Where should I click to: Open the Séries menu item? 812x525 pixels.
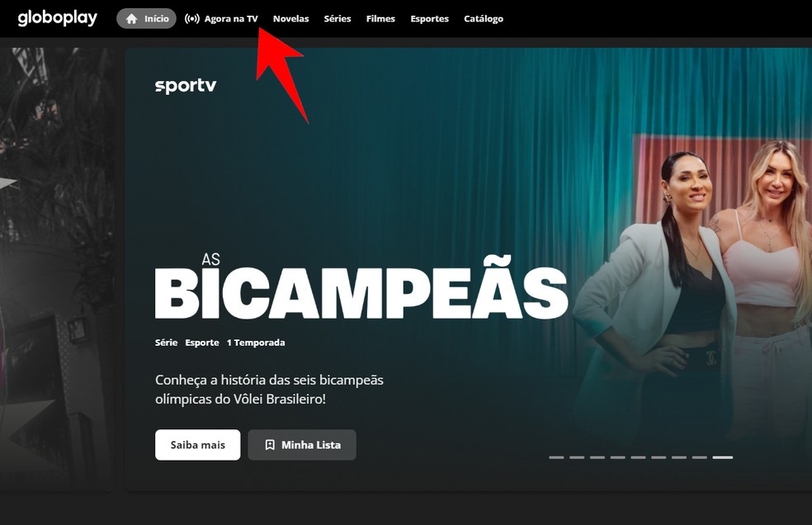338,19
